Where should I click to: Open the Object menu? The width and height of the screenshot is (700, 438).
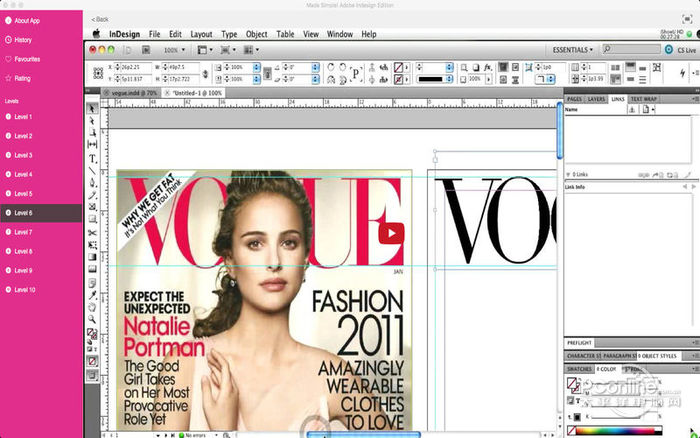(x=257, y=34)
